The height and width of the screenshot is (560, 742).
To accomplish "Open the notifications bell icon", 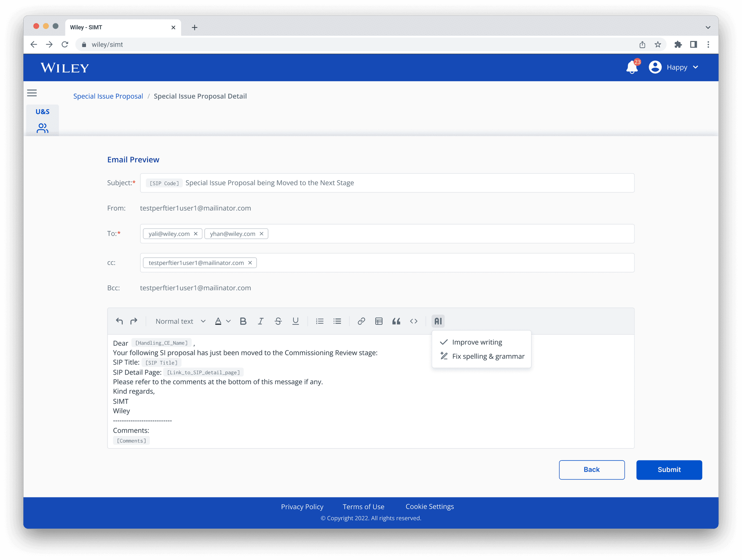I will pyautogui.click(x=632, y=67).
